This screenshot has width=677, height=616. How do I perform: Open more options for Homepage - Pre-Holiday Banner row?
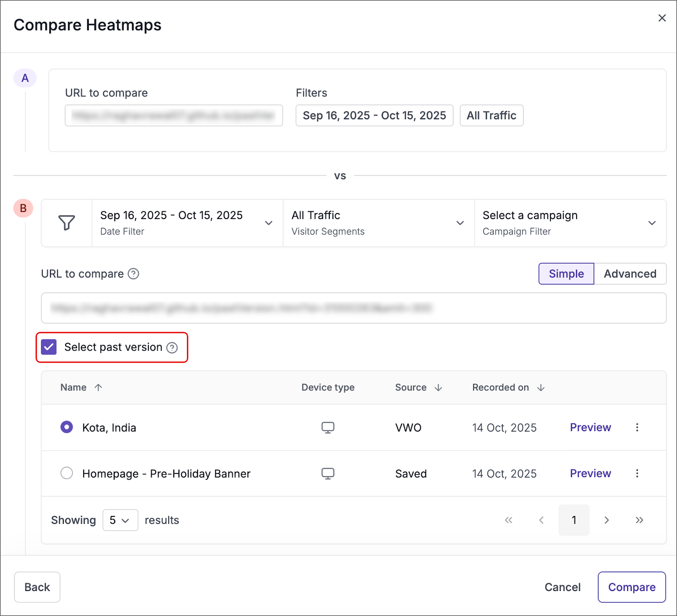pyautogui.click(x=637, y=473)
